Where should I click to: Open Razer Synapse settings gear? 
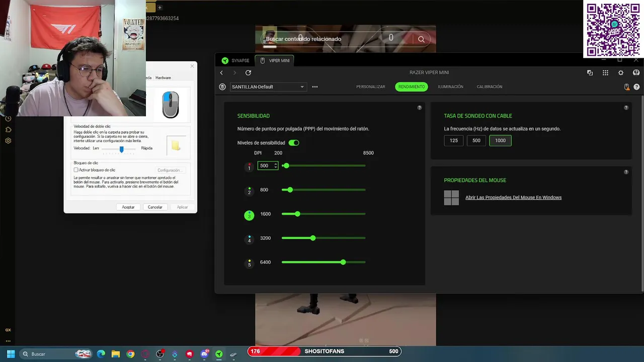[x=621, y=73]
